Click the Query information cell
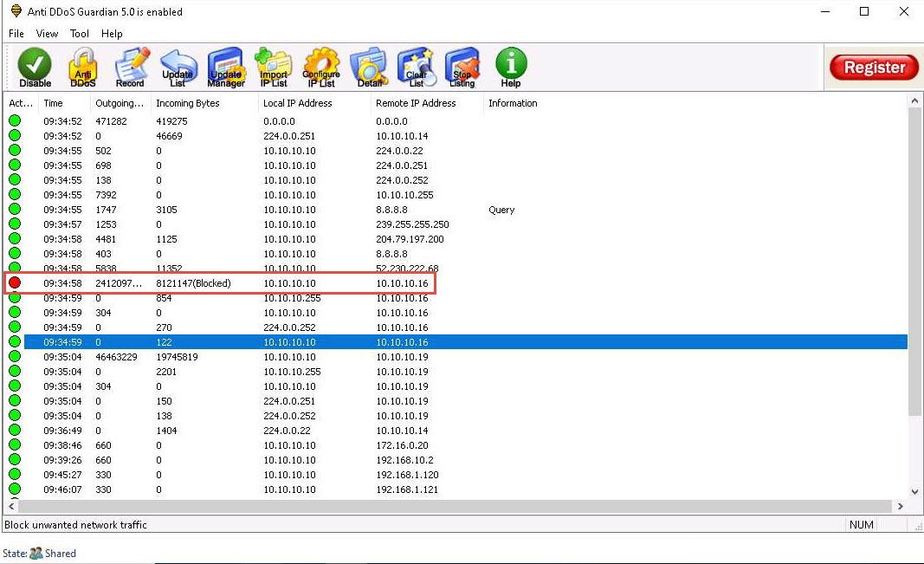 point(501,210)
